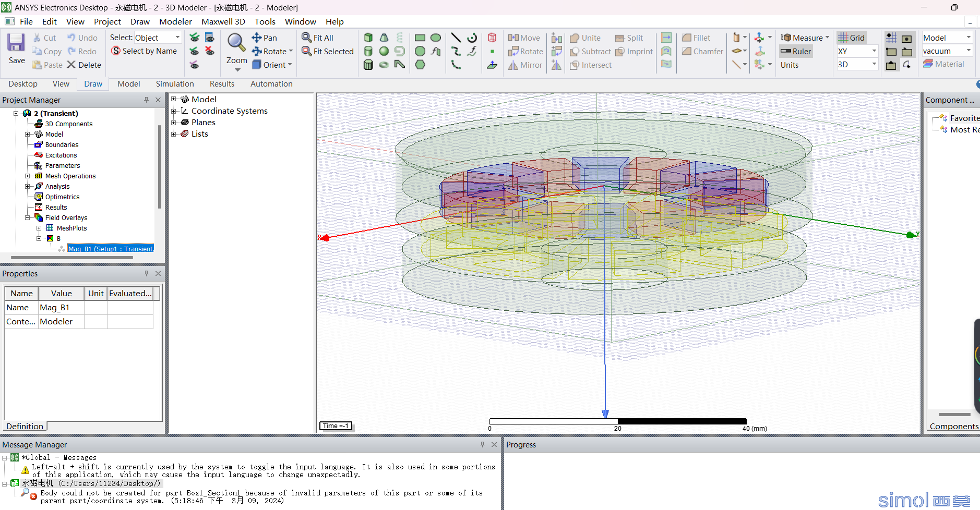Screen dimensions: 980x510
Task: Draw a regular polygon hexagon
Action: pyautogui.click(x=420, y=65)
